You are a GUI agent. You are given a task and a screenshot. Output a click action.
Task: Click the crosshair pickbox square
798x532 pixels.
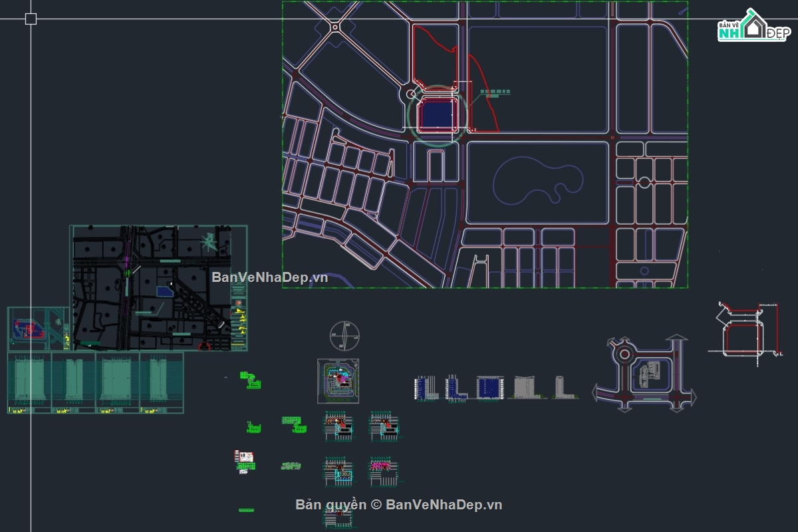(31, 19)
